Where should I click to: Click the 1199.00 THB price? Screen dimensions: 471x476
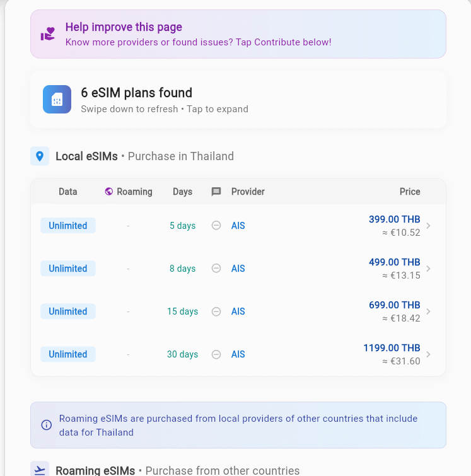point(392,348)
